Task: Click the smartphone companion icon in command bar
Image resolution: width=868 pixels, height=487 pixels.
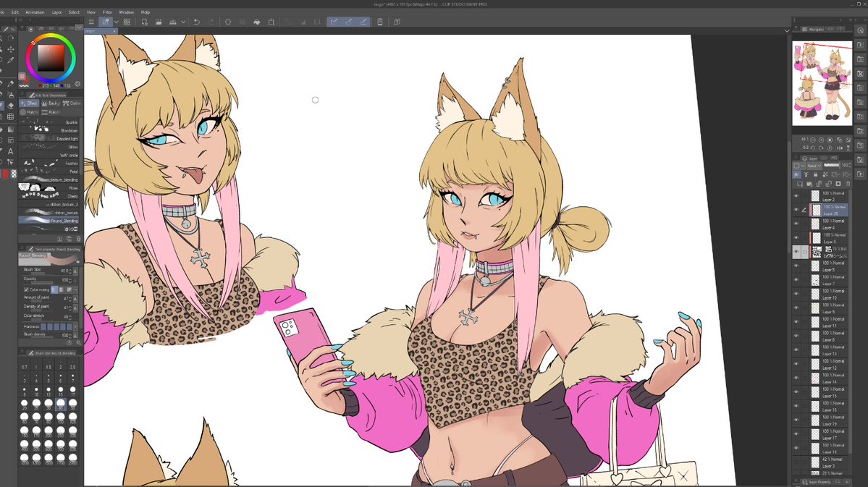Action: (x=380, y=22)
